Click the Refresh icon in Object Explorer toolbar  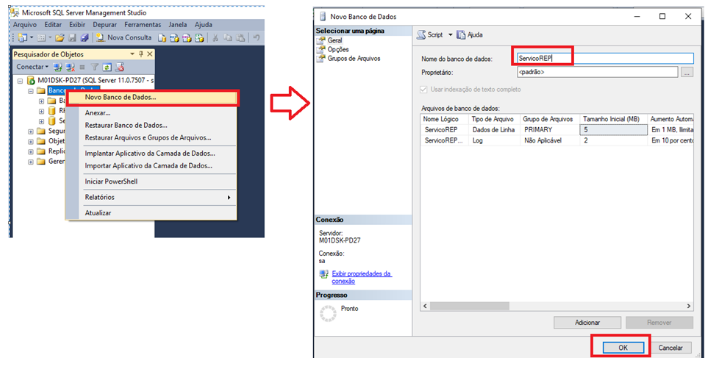click(x=107, y=67)
